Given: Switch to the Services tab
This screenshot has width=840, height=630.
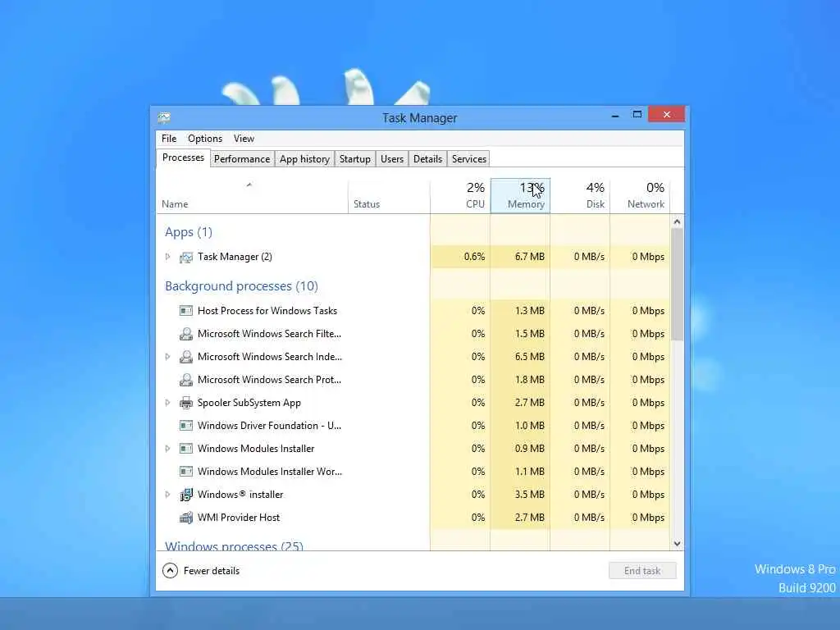Looking at the screenshot, I should pos(468,159).
